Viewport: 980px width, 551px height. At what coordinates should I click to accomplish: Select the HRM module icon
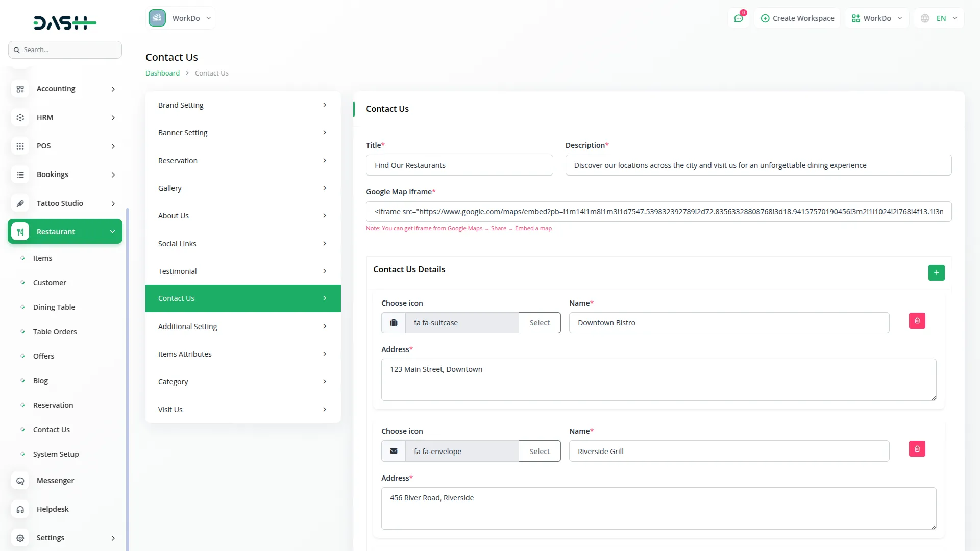[x=20, y=117]
